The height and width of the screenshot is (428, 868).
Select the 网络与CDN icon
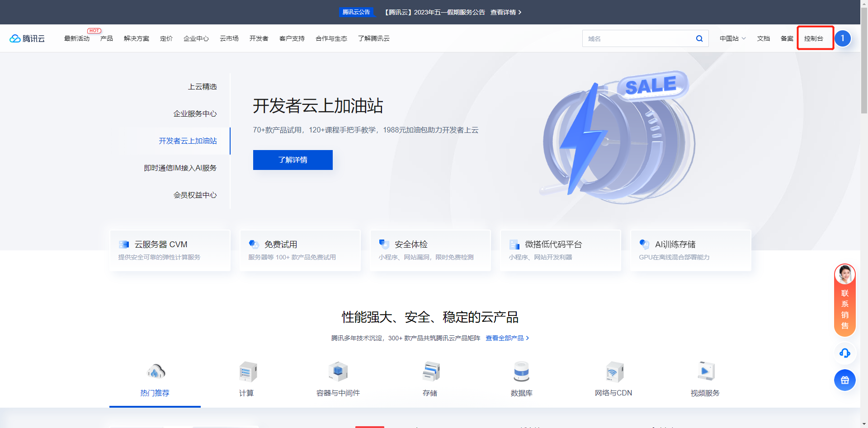click(x=614, y=372)
